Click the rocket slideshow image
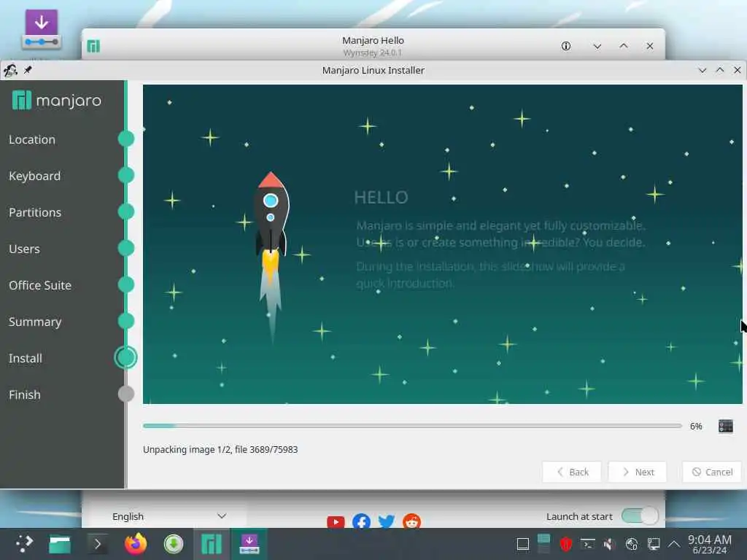 (x=272, y=257)
